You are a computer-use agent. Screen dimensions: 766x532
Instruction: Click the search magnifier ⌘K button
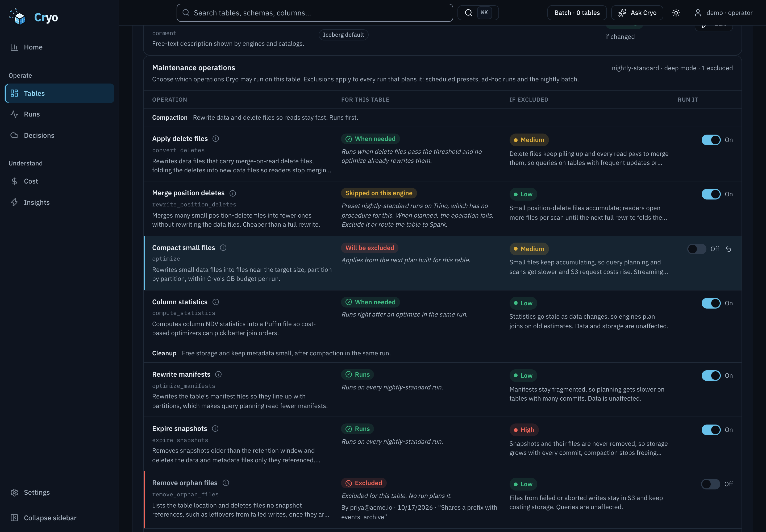pos(478,13)
